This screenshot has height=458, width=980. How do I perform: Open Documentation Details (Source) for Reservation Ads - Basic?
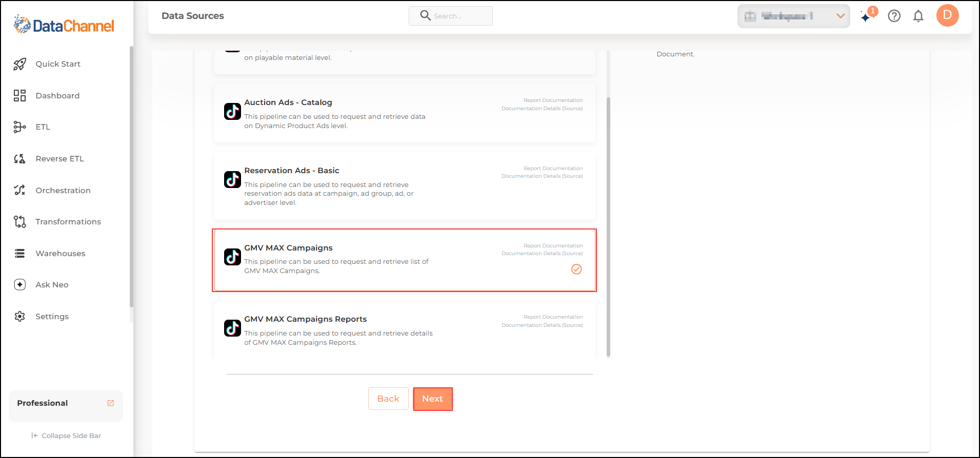point(542,176)
